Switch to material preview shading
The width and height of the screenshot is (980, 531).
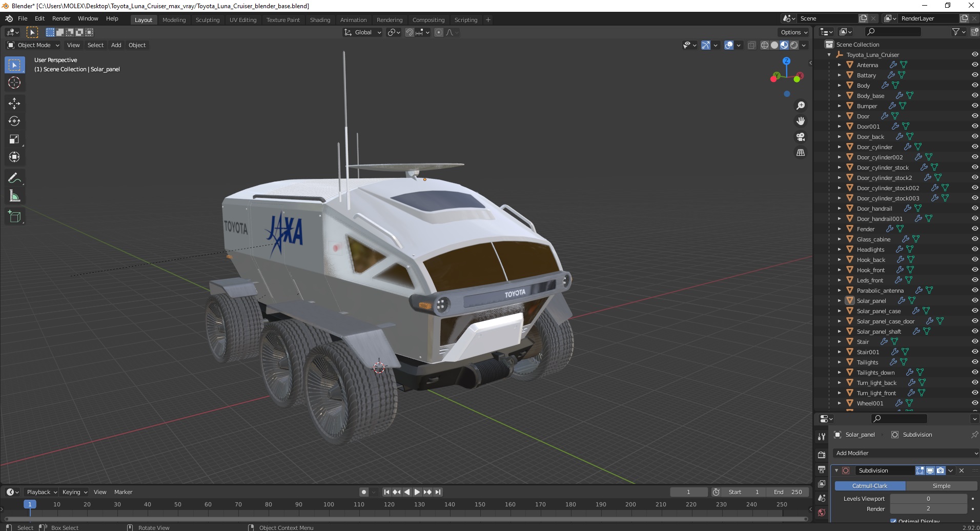tap(784, 45)
